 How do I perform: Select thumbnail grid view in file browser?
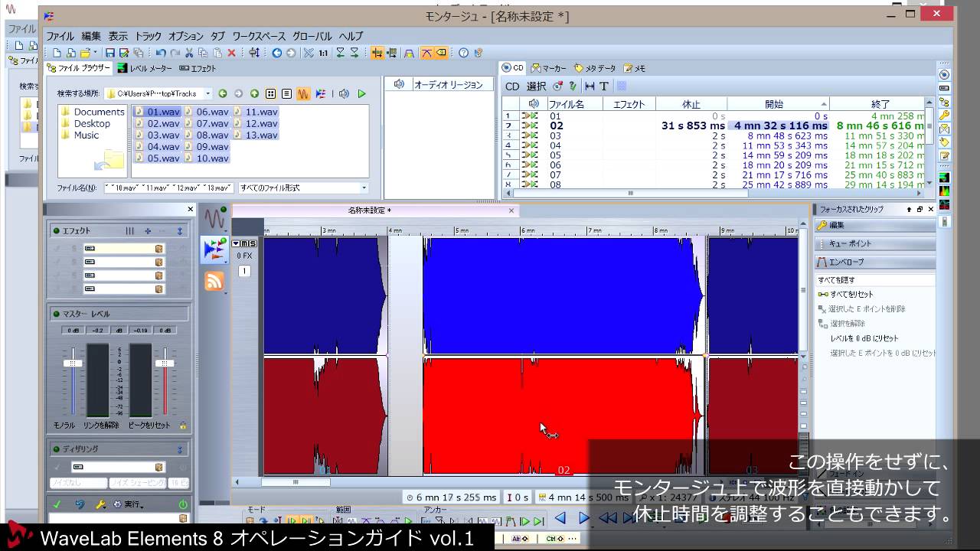[x=270, y=93]
